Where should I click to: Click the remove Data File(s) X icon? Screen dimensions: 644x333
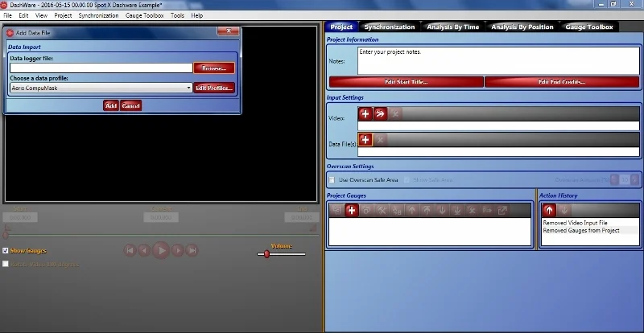point(380,140)
